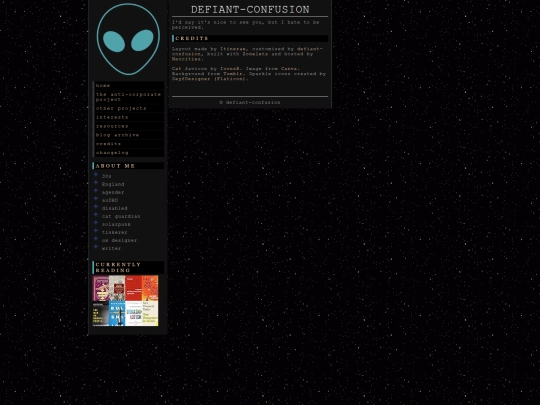Follow the Canva image credit link
540x405 pixels.
tap(289, 69)
